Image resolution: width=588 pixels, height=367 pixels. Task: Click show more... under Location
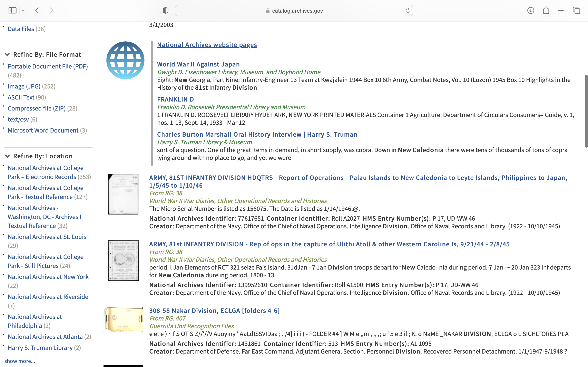tap(20, 361)
